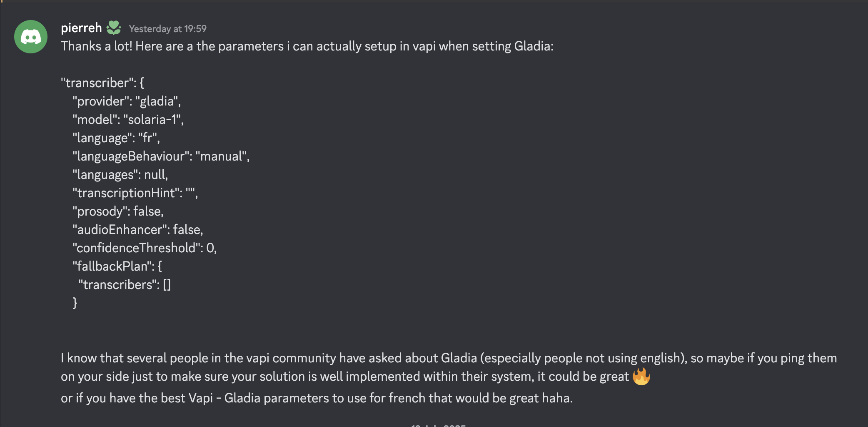Click the fire emoji in the message
The height and width of the screenshot is (427, 868).
tap(642, 376)
